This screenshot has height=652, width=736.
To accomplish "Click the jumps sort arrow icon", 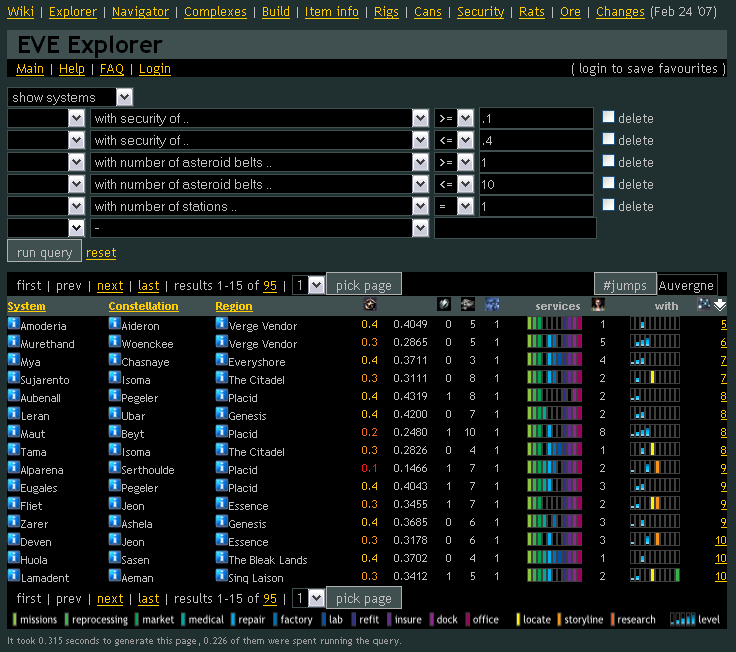I will [720, 306].
